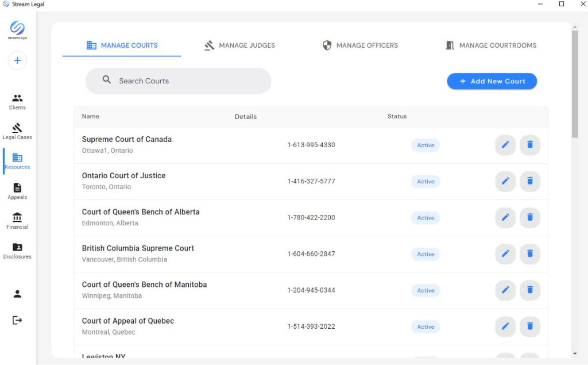Select British Columbia Supreme Court name
588x365 pixels.
point(138,248)
